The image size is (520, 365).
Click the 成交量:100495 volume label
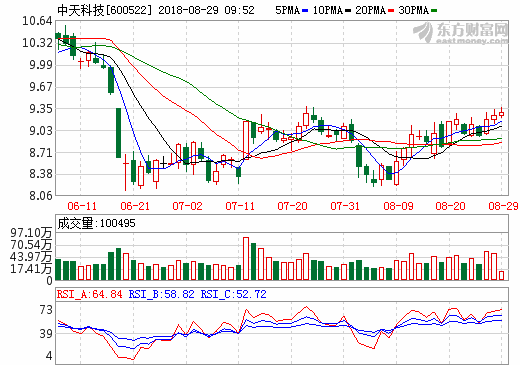click(x=96, y=223)
